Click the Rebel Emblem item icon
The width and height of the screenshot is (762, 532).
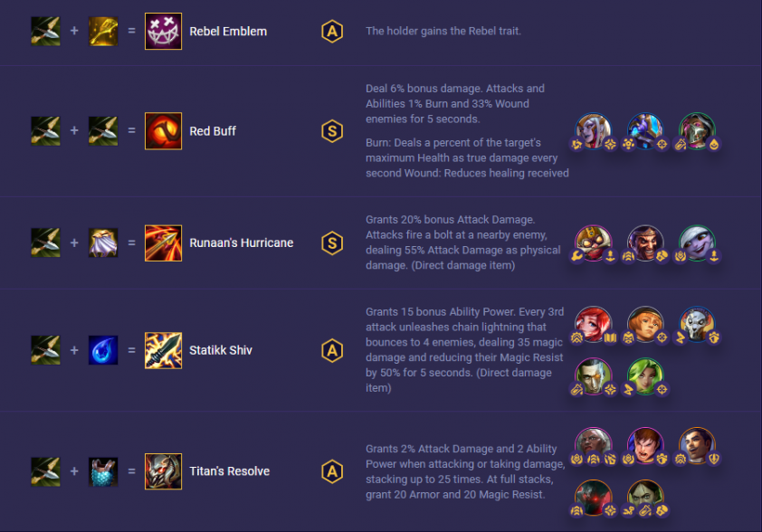coord(163,31)
